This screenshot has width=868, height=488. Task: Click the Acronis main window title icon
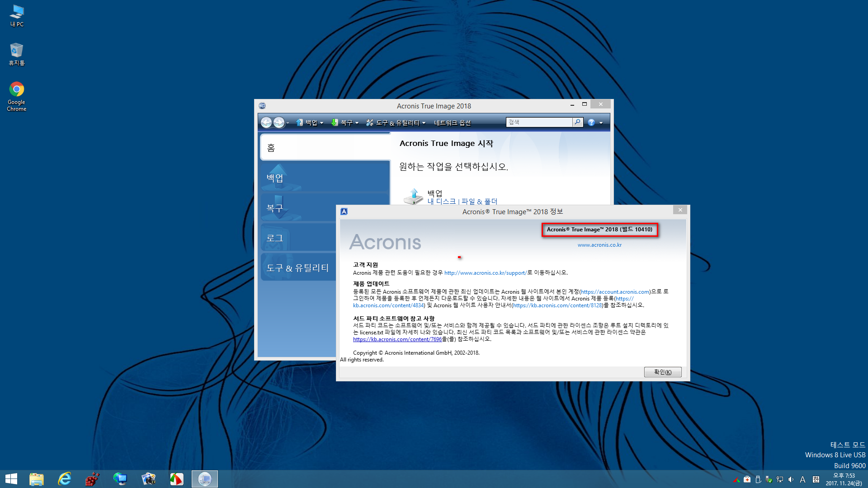(262, 106)
